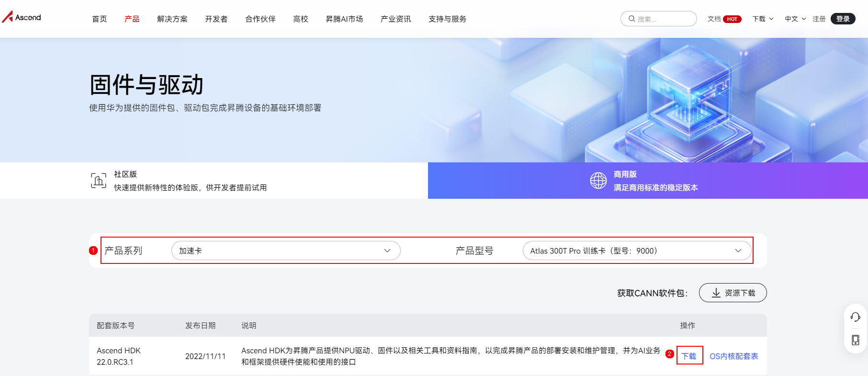Click the 产品系列 label
The width and height of the screenshot is (868, 376).
(x=124, y=251)
